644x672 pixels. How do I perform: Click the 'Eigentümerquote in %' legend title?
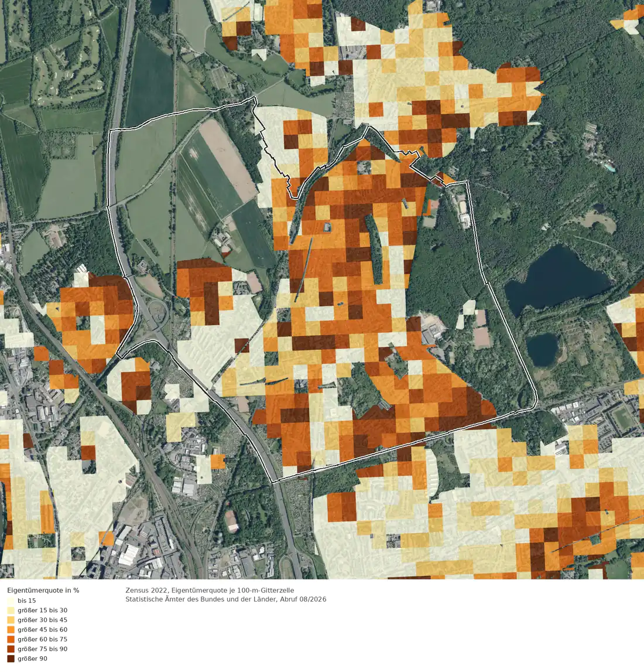pos(43,590)
